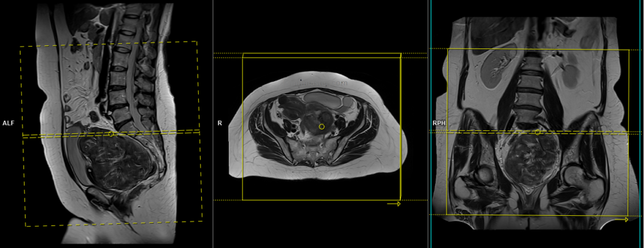Viewport: 644px width, 248px height.
Task: Click the direction arrow on the coronal FOV box
Action: click(621, 220)
